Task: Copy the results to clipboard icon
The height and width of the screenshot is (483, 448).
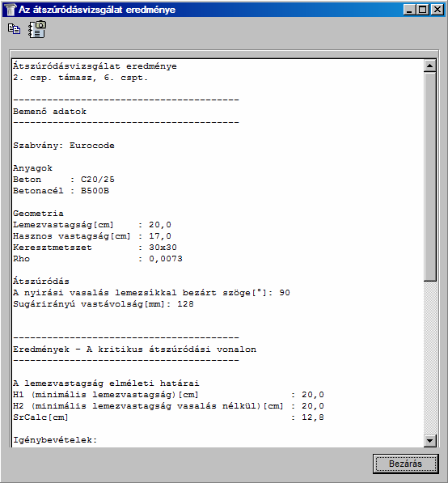Action: pyautogui.click(x=15, y=29)
